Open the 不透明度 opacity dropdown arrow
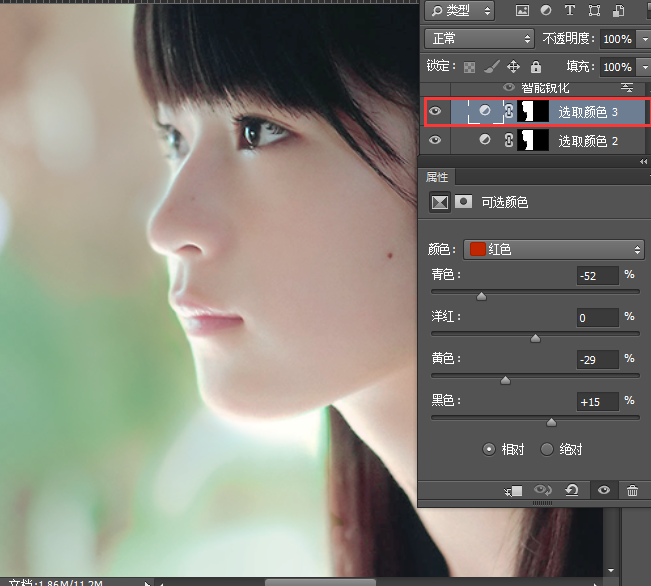Viewport: 651px width, 586px height. (642, 39)
